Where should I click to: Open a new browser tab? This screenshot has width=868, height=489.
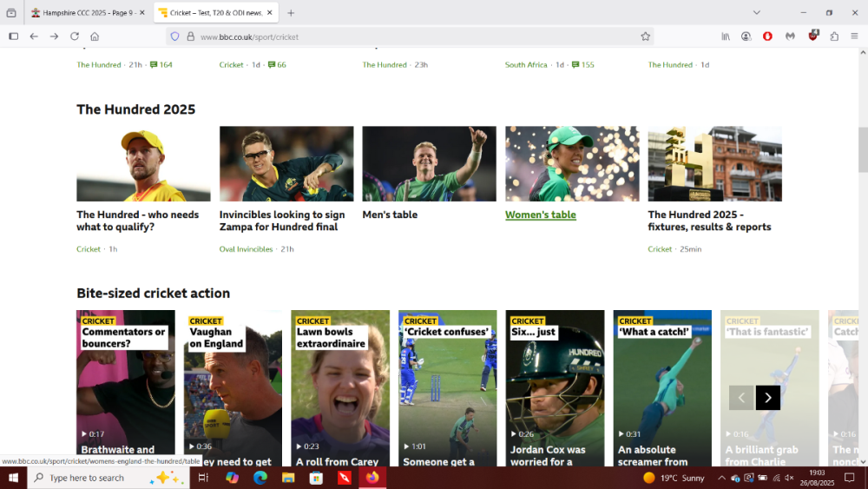pos(291,13)
